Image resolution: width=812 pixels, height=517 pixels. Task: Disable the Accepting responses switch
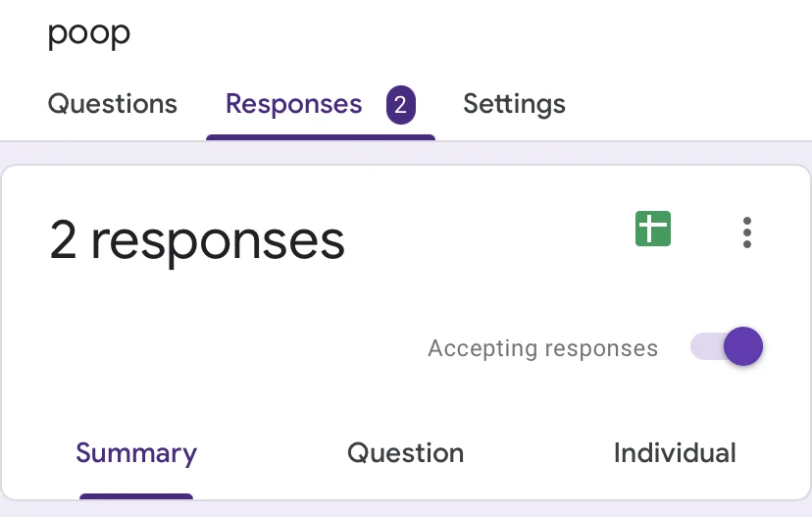(x=727, y=347)
